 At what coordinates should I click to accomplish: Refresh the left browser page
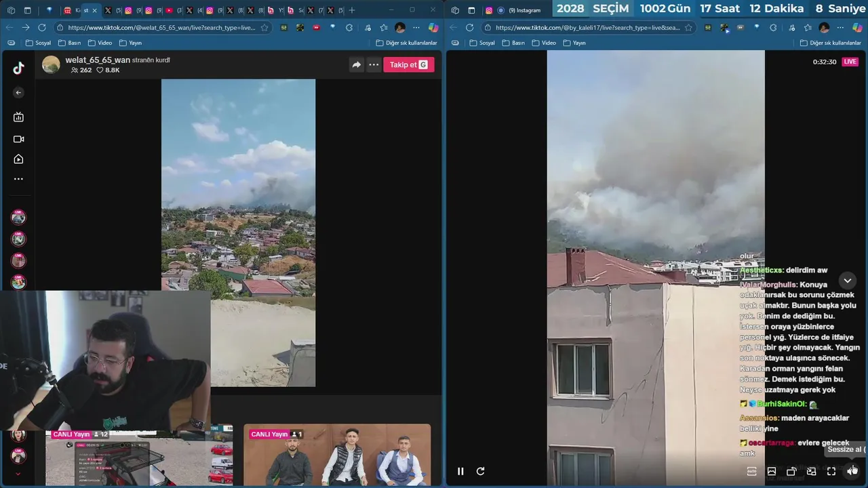coord(42,28)
